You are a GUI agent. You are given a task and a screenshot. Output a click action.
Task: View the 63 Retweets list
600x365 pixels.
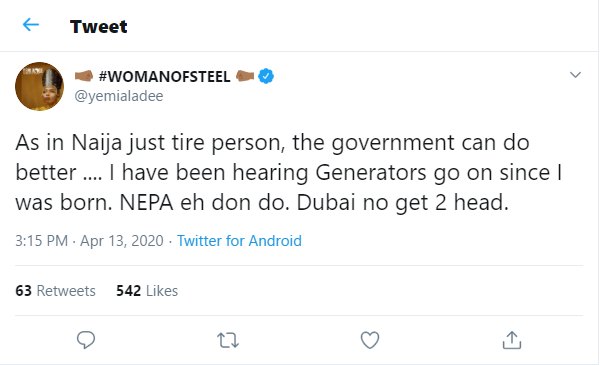[55, 291]
